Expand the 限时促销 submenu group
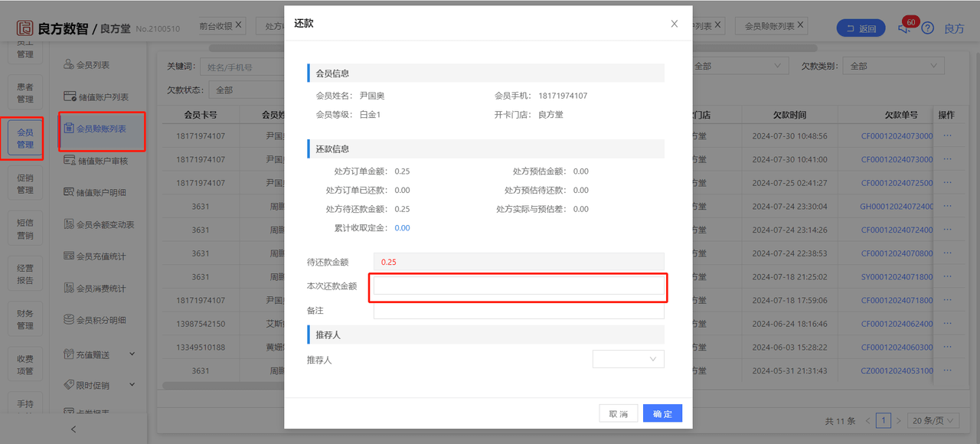 [x=100, y=385]
